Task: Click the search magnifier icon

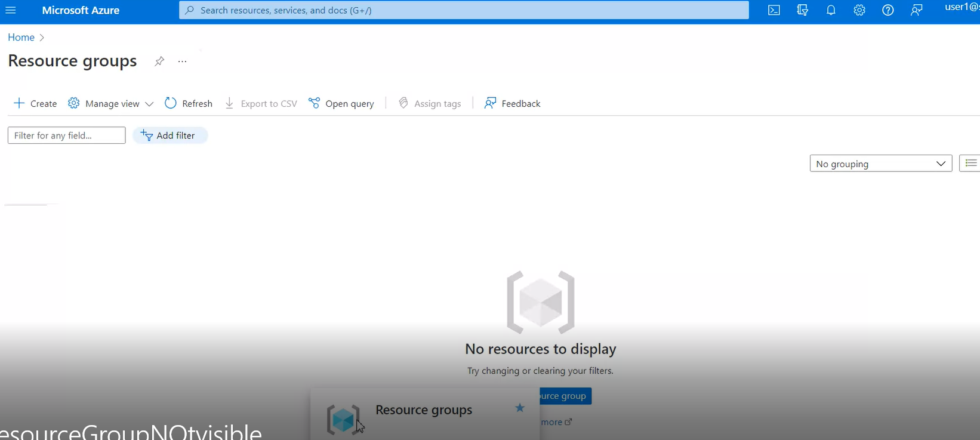Action: click(190, 10)
